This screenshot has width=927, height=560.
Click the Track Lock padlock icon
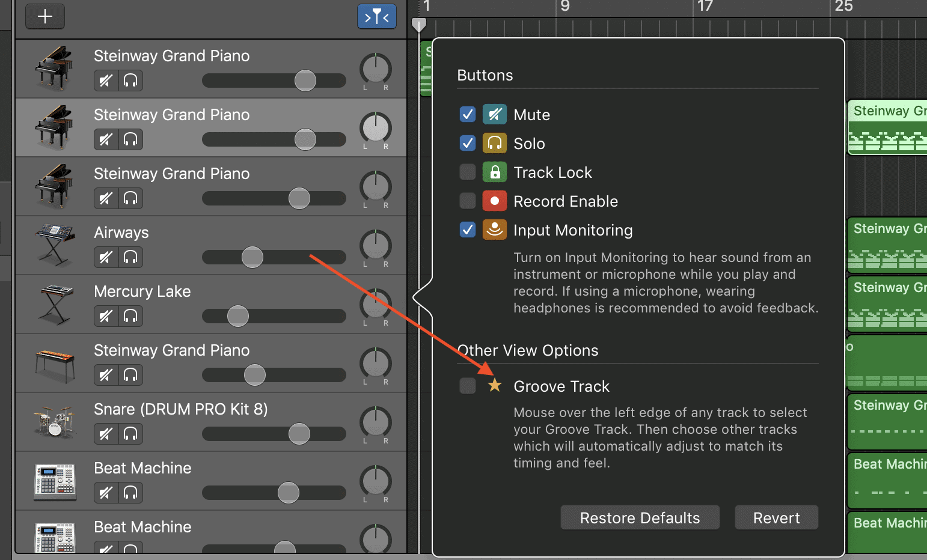click(495, 172)
